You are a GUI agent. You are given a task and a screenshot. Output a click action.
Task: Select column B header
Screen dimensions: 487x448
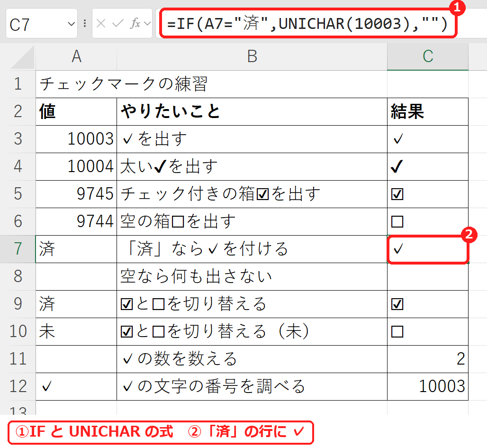pyautogui.click(x=252, y=56)
